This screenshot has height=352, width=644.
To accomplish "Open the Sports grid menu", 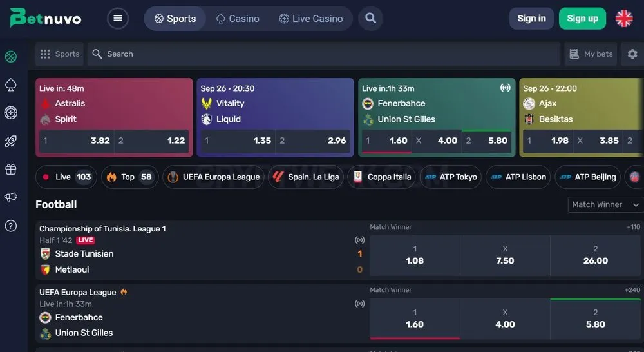I will coord(59,54).
